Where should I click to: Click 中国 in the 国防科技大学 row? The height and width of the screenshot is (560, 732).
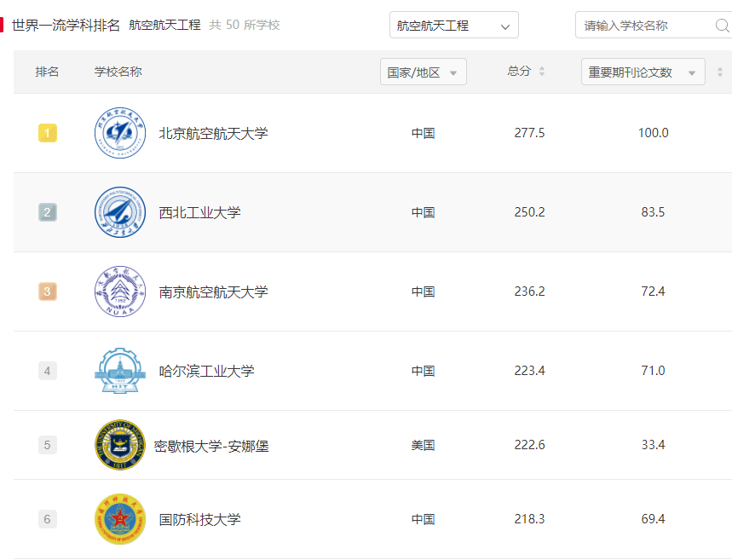(423, 519)
